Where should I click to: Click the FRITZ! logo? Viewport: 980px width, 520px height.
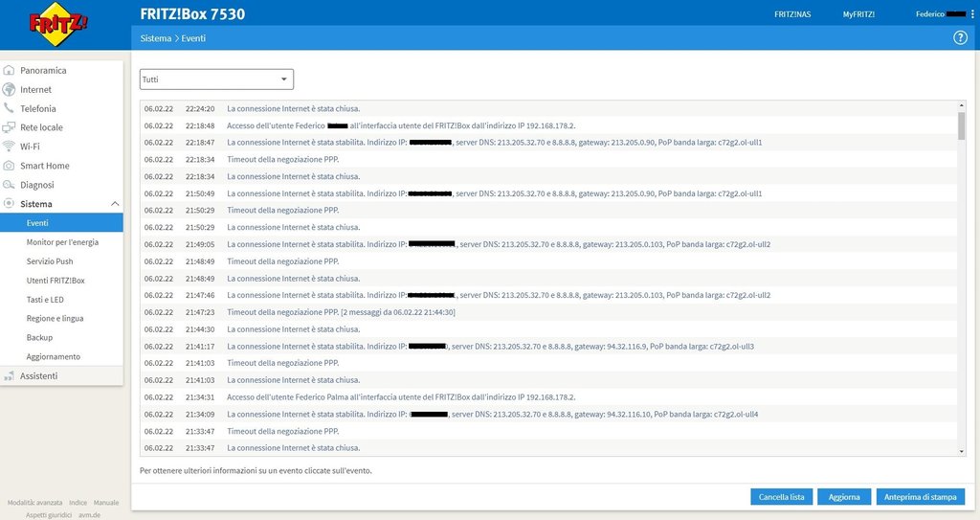pyautogui.click(x=58, y=24)
